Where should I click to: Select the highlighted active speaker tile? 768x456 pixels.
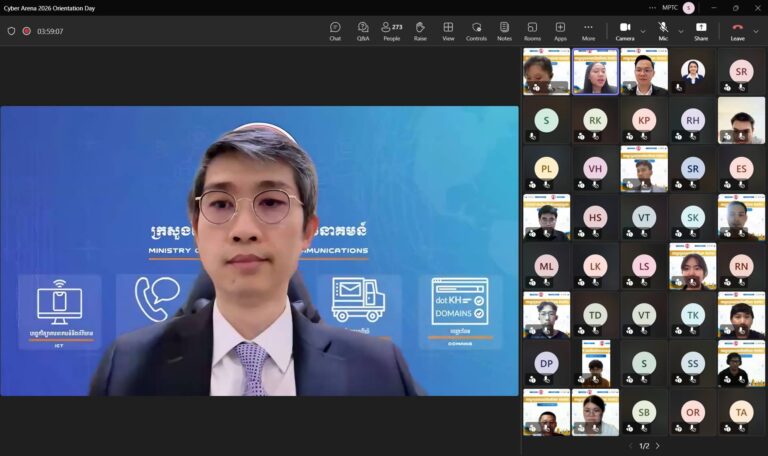(x=595, y=72)
